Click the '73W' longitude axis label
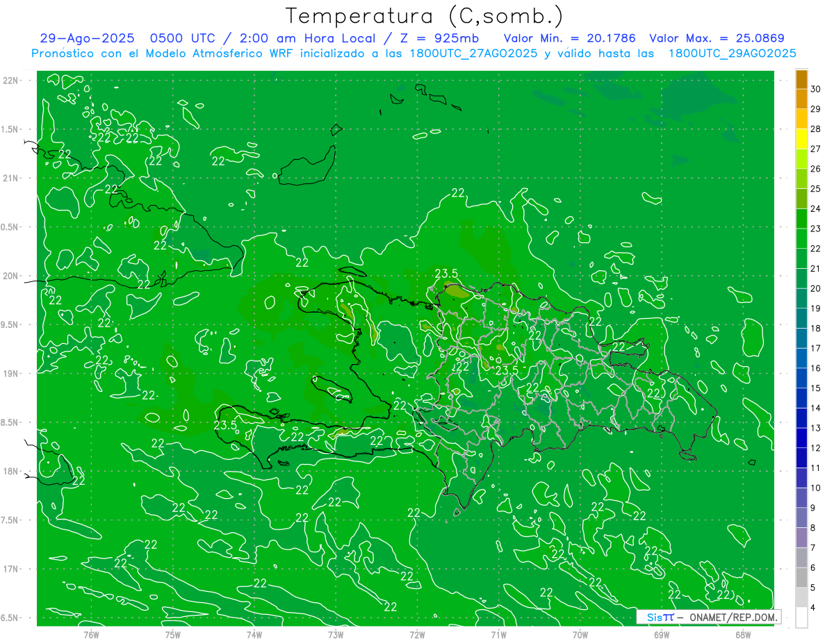 (336, 635)
